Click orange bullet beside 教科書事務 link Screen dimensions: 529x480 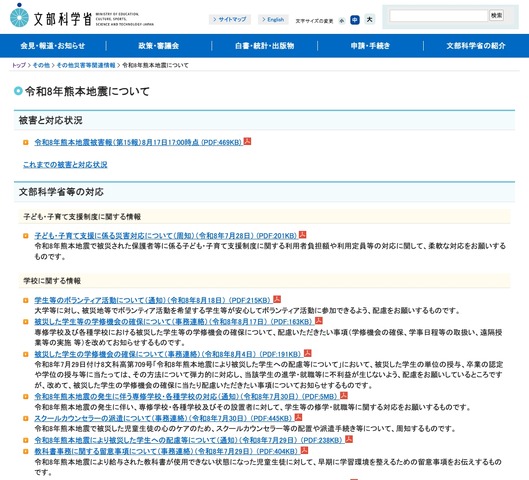[x=26, y=451]
